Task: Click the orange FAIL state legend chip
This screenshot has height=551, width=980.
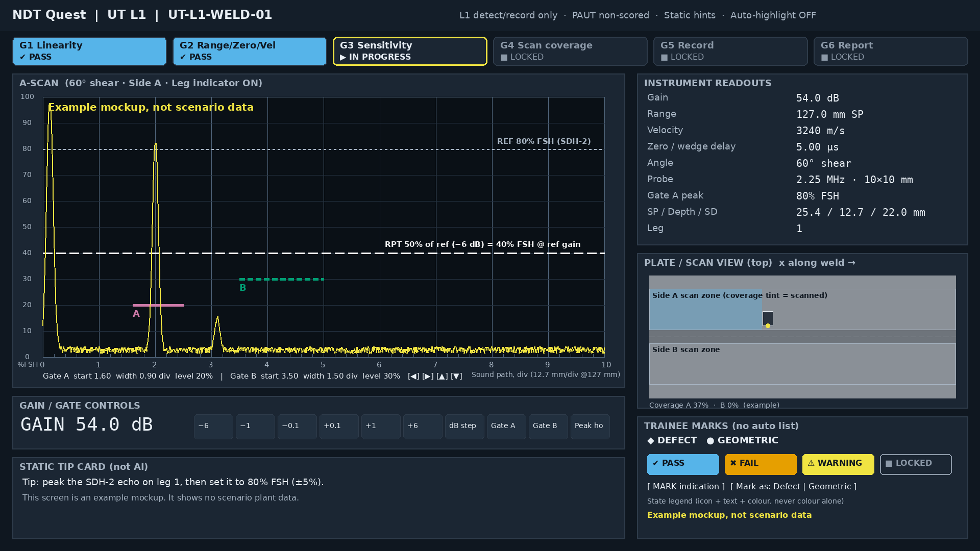Action: point(761,464)
